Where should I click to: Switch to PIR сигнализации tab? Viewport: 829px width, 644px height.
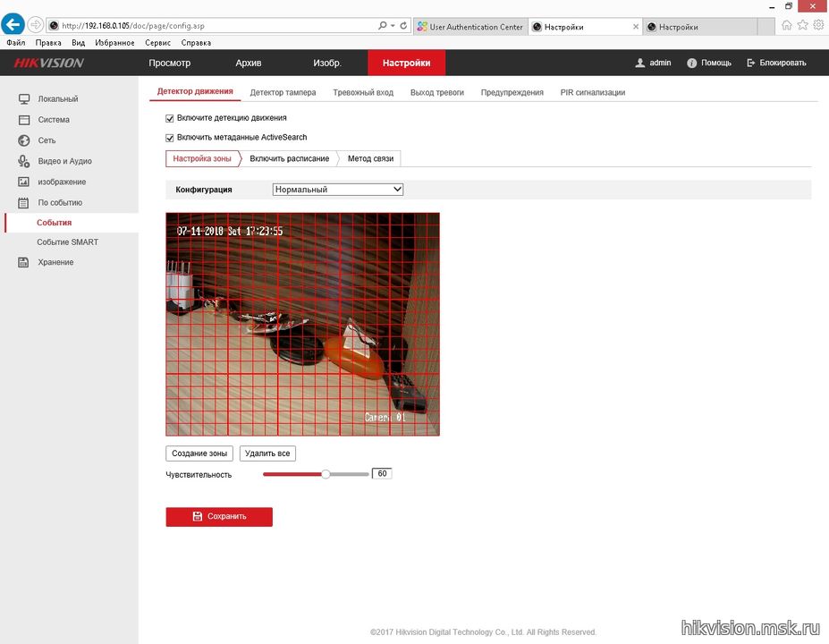(593, 92)
